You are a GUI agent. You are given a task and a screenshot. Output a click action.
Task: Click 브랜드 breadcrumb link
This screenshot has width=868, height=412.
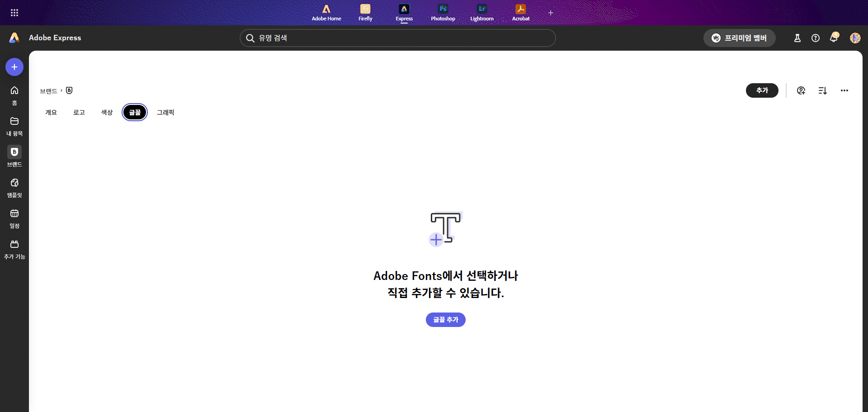pyautogui.click(x=48, y=91)
